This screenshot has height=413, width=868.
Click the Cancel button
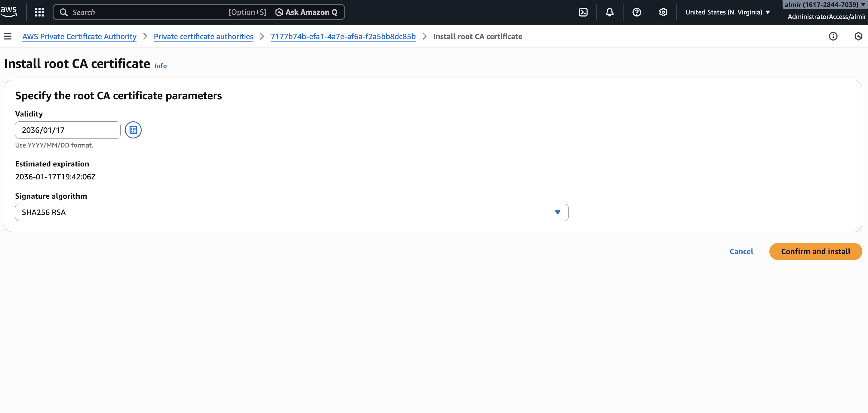pyautogui.click(x=741, y=251)
